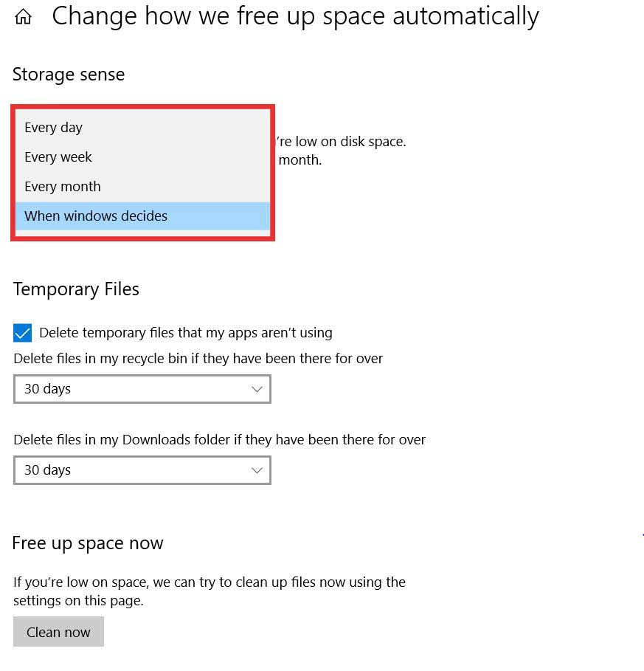
Task: Click the low on disk space text
Action: pyautogui.click(x=342, y=142)
